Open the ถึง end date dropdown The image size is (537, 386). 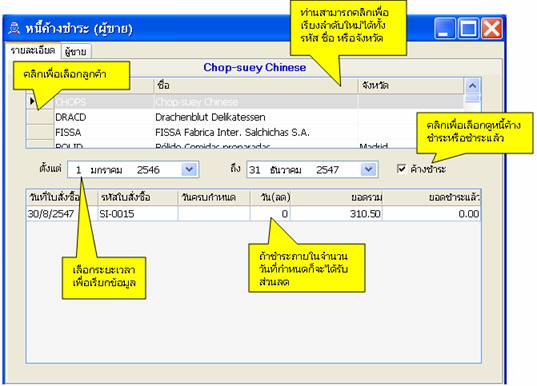pos(369,169)
